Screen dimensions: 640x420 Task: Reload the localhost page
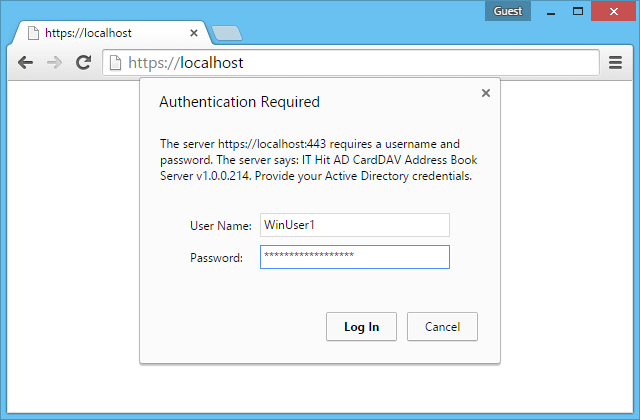pos(84,62)
